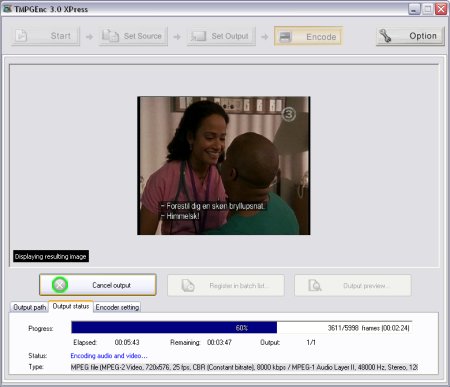
Task: Click the Start step document icon
Action: pos(21,36)
